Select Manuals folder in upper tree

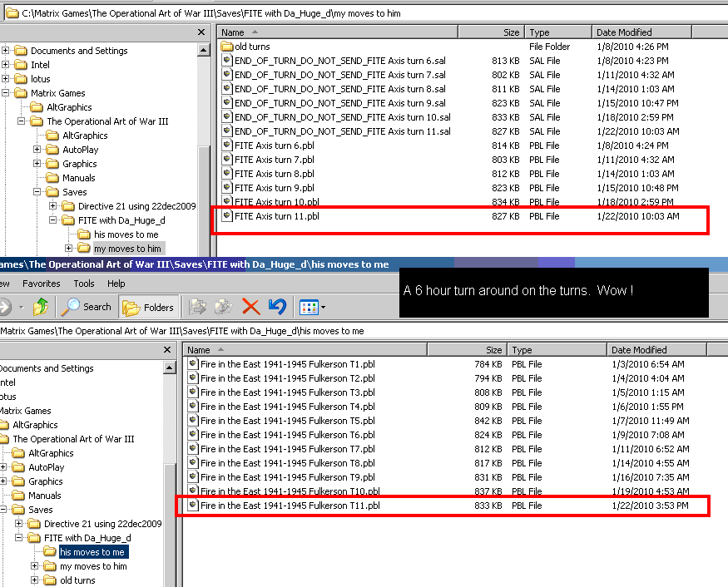pyautogui.click(x=78, y=178)
